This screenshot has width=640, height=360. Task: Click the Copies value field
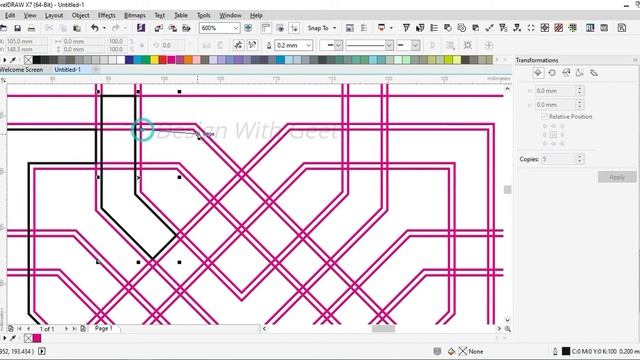tap(558, 159)
